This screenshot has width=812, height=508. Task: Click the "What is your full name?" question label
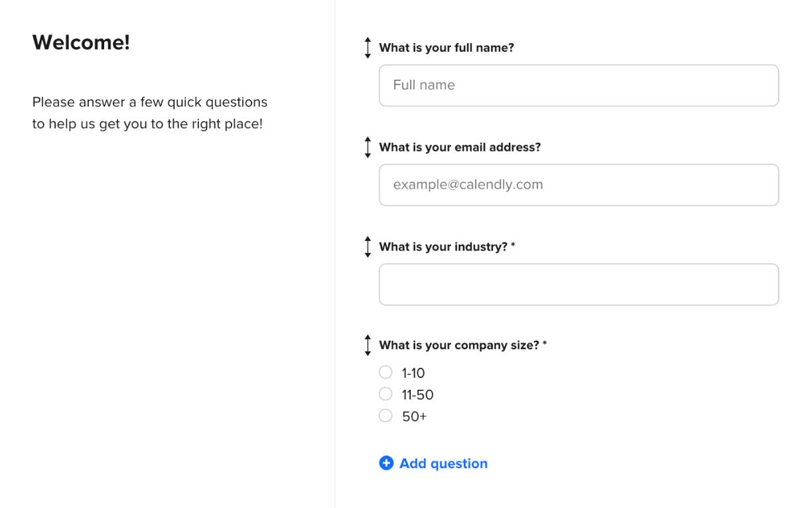click(x=446, y=48)
